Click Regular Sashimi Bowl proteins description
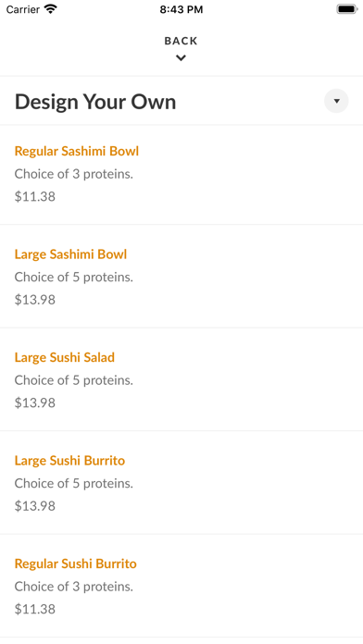Screen dimensions: 363x644 [x=74, y=174]
